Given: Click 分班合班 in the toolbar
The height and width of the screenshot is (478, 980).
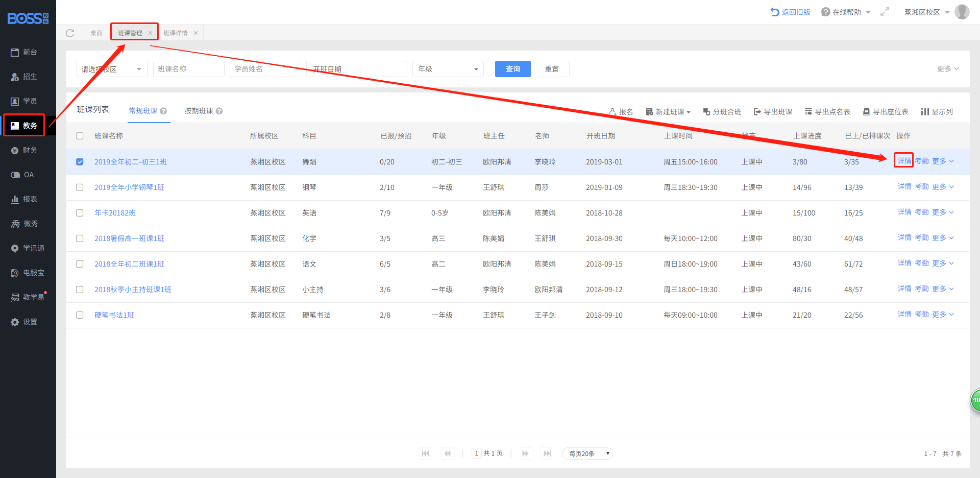Looking at the screenshot, I should (x=722, y=112).
